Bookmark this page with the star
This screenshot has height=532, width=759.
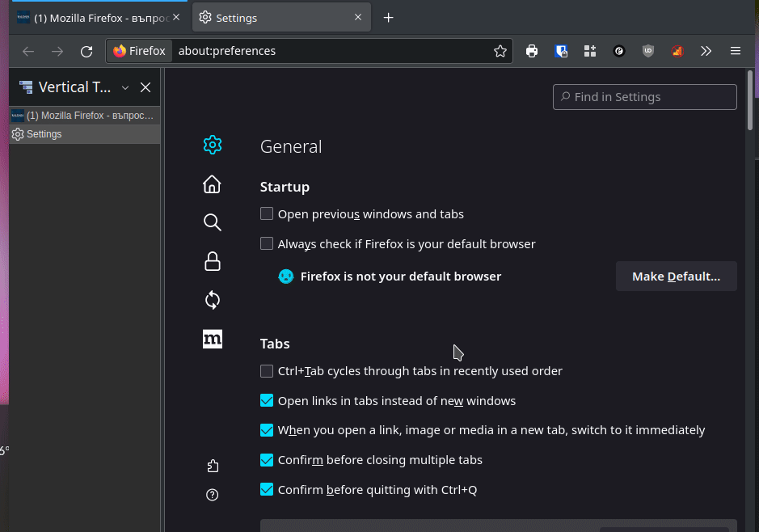point(500,51)
